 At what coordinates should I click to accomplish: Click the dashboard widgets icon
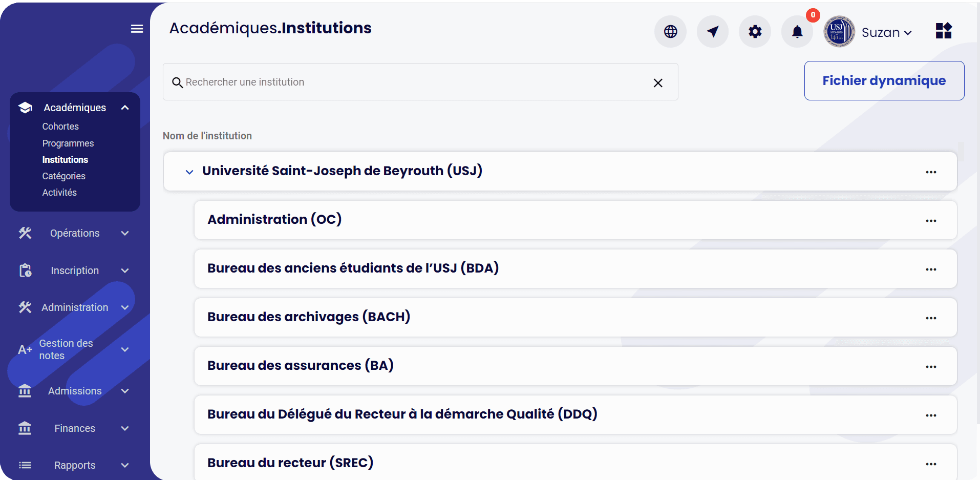(x=943, y=31)
